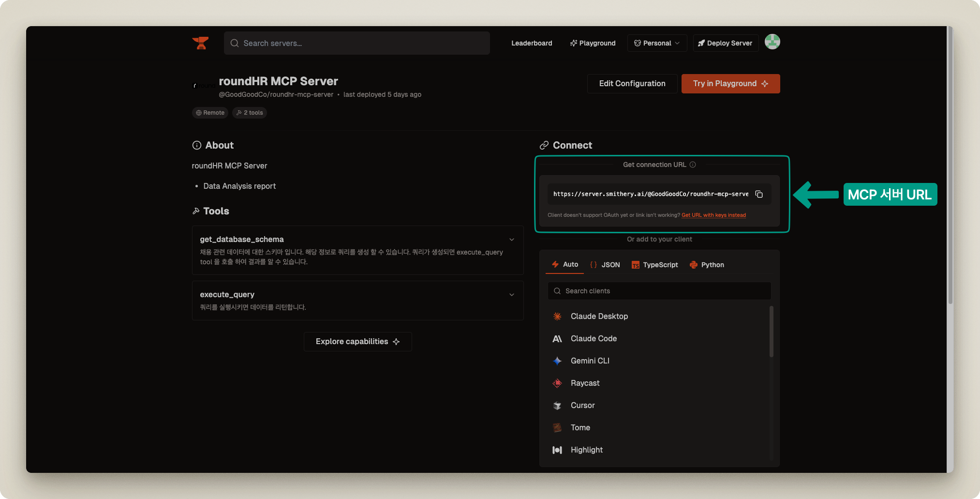
Task: Open the Personal workspace dropdown
Action: pyautogui.click(x=657, y=43)
